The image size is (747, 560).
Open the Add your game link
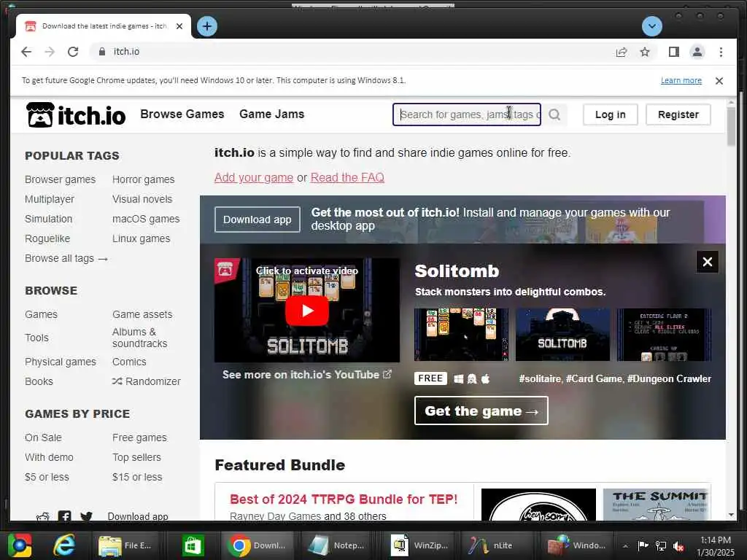(x=254, y=178)
